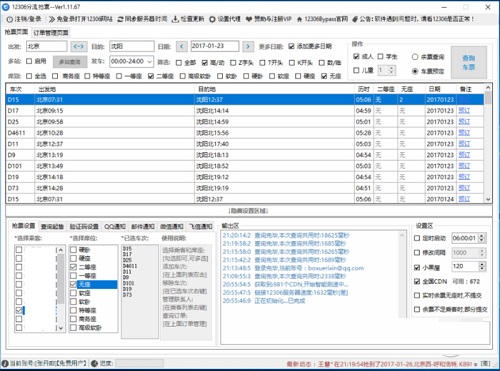The image size is (500, 371).
Task: Check the T开头 filter checkbox
Action: (x=262, y=62)
